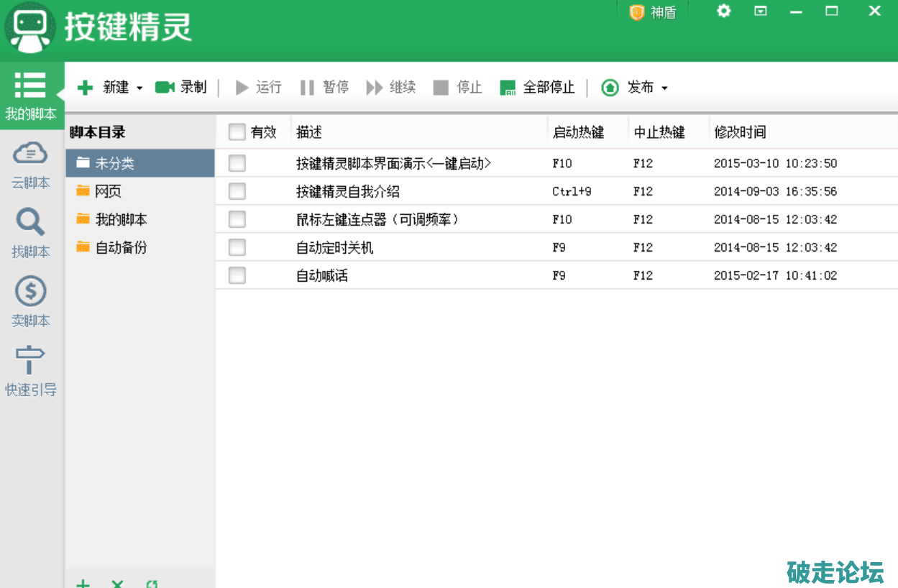Open the settings gear in title bar
898x588 pixels.
[723, 12]
